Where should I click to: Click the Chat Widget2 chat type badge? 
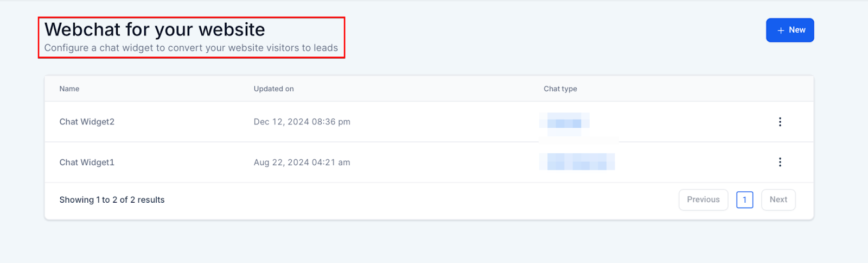click(564, 121)
